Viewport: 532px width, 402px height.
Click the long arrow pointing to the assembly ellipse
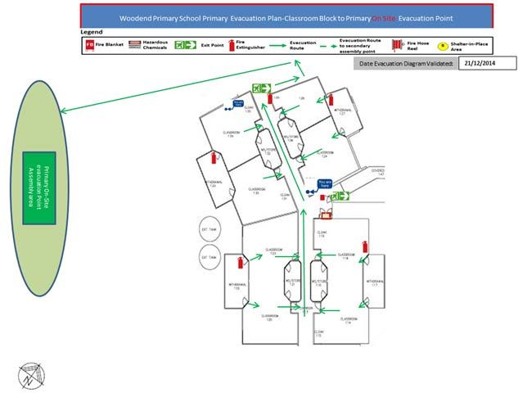(175, 87)
